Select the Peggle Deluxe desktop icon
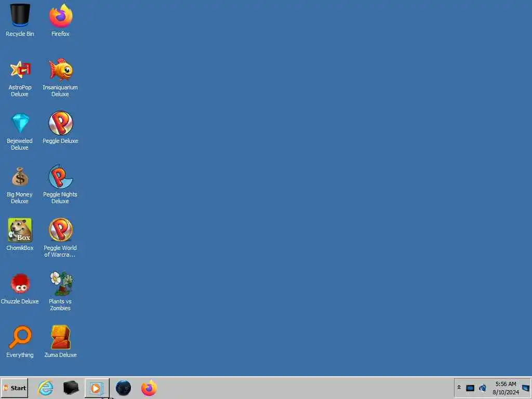The height and width of the screenshot is (399, 532). 60,128
